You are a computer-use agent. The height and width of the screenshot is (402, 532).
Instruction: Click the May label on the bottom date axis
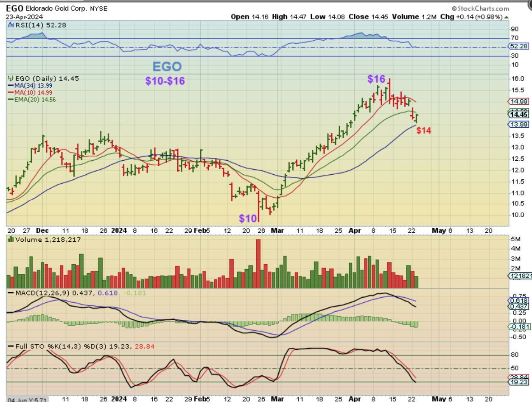click(x=438, y=399)
